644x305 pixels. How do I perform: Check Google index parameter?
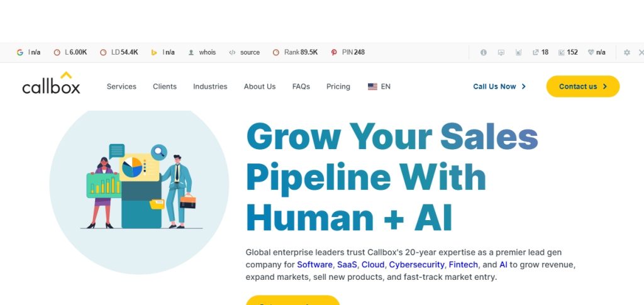(x=28, y=52)
